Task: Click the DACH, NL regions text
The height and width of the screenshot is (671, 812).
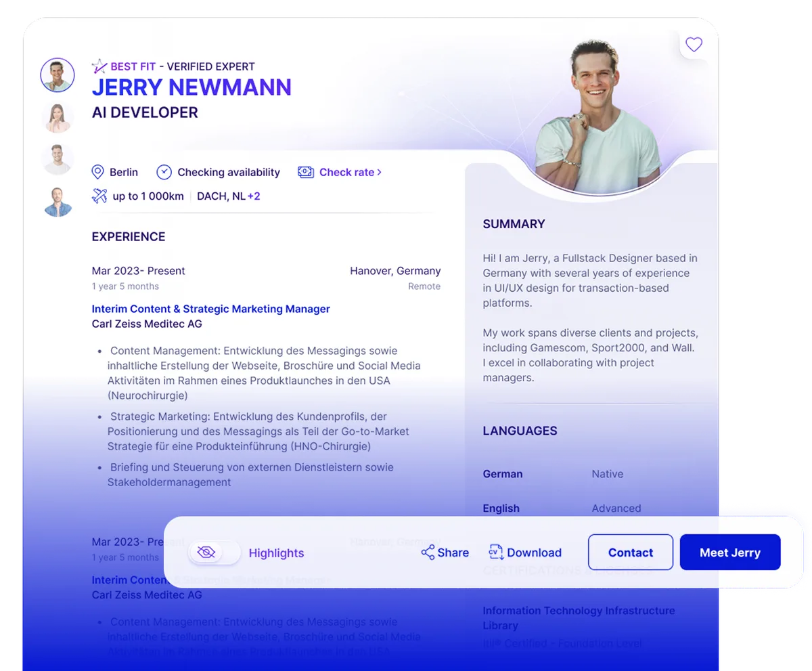Action: (221, 196)
